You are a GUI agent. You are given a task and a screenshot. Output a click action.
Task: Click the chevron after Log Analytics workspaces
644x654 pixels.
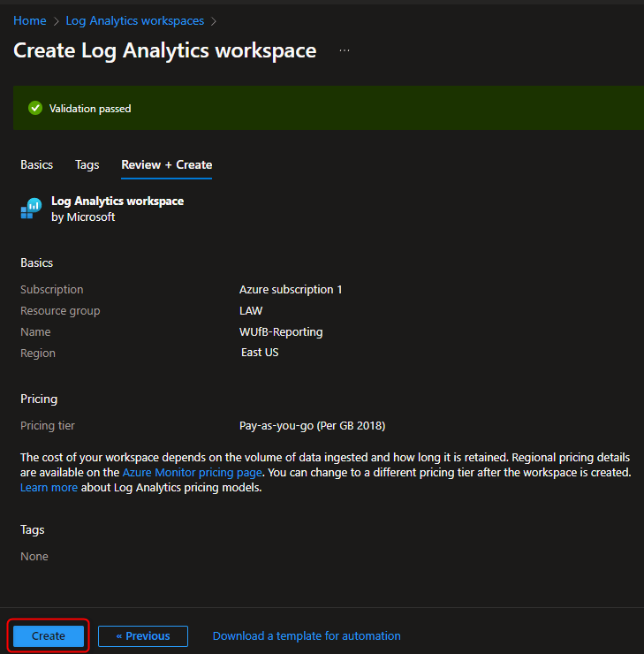(x=214, y=21)
